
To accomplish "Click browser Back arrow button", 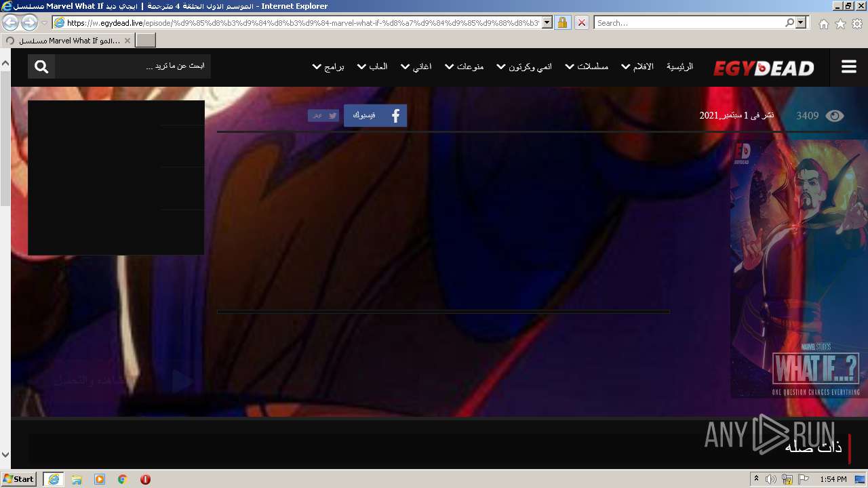I will coord(11,22).
